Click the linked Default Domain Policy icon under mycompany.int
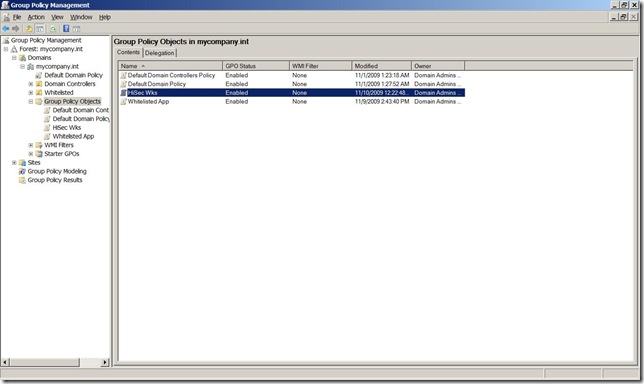 tap(39, 75)
